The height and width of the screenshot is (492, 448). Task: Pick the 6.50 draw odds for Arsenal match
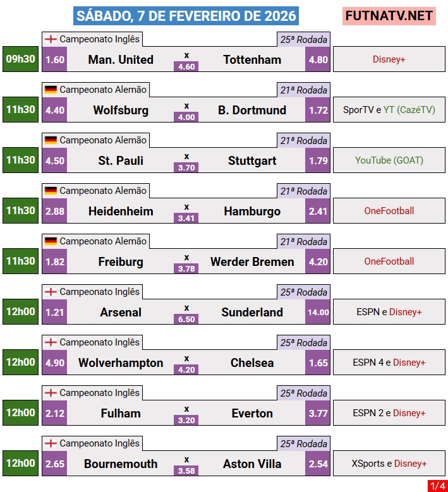click(x=186, y=320)
